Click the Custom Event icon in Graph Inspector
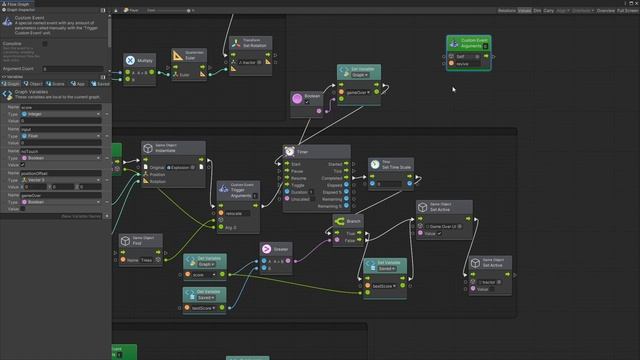 tap(7, 22)
